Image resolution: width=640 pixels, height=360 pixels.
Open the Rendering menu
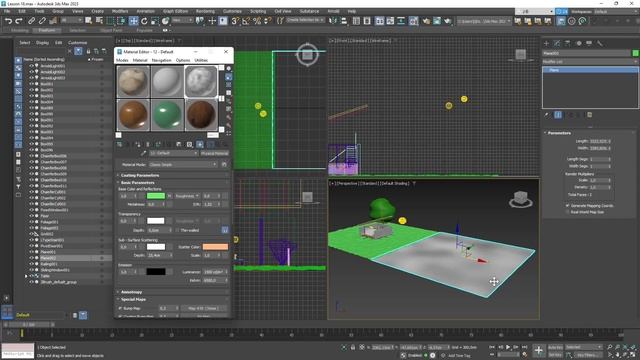[205, 11]
